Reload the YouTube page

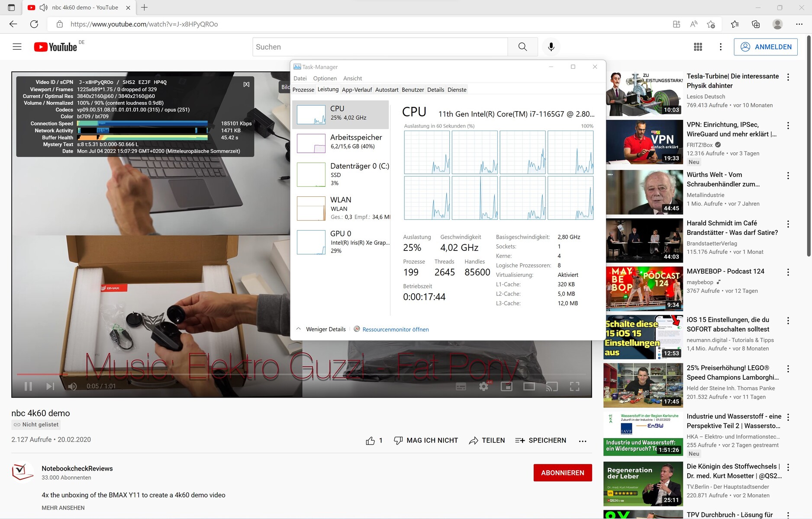(34, 24)
